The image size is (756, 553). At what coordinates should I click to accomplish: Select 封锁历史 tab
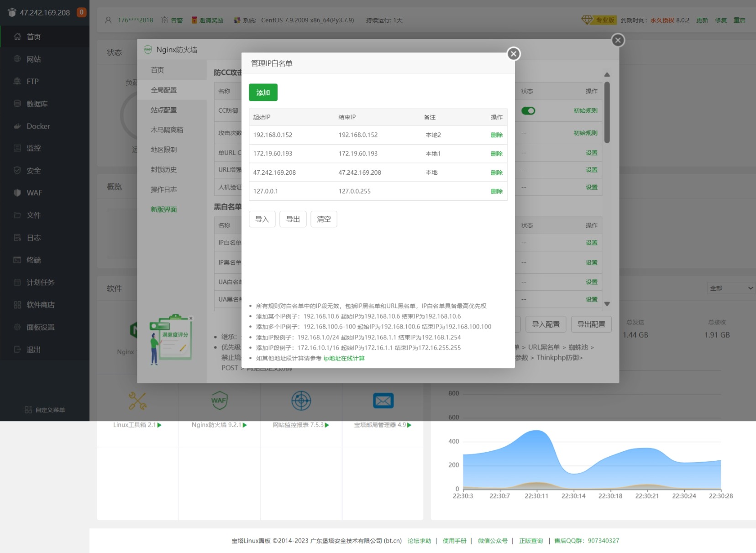(x=172, y=169)
